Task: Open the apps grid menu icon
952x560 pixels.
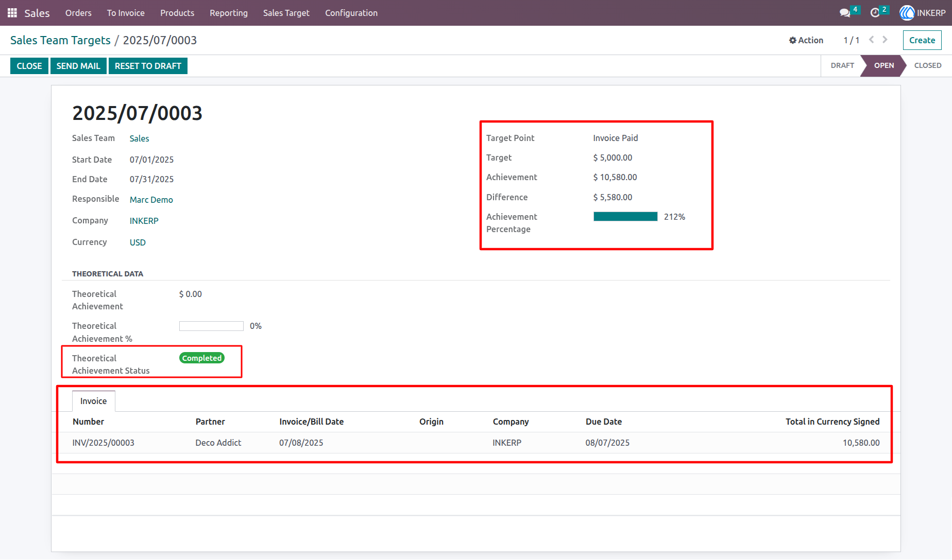Action: point(12,13)
